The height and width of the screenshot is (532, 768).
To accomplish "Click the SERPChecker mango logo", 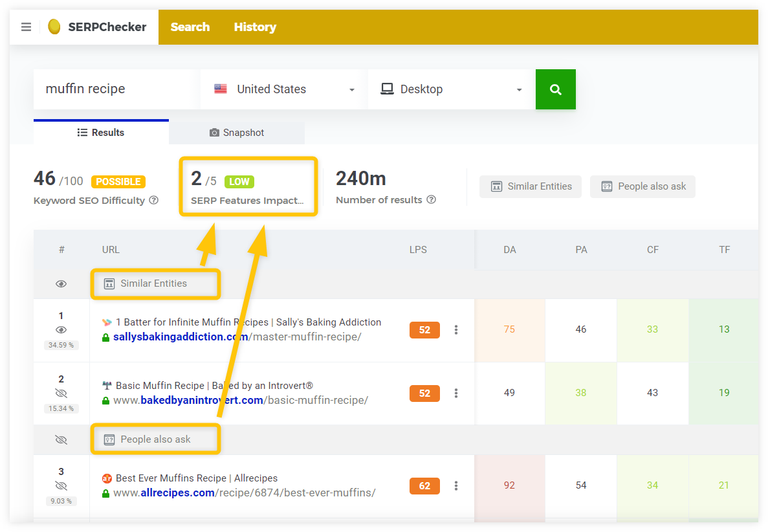I will (x=54, y=27).
